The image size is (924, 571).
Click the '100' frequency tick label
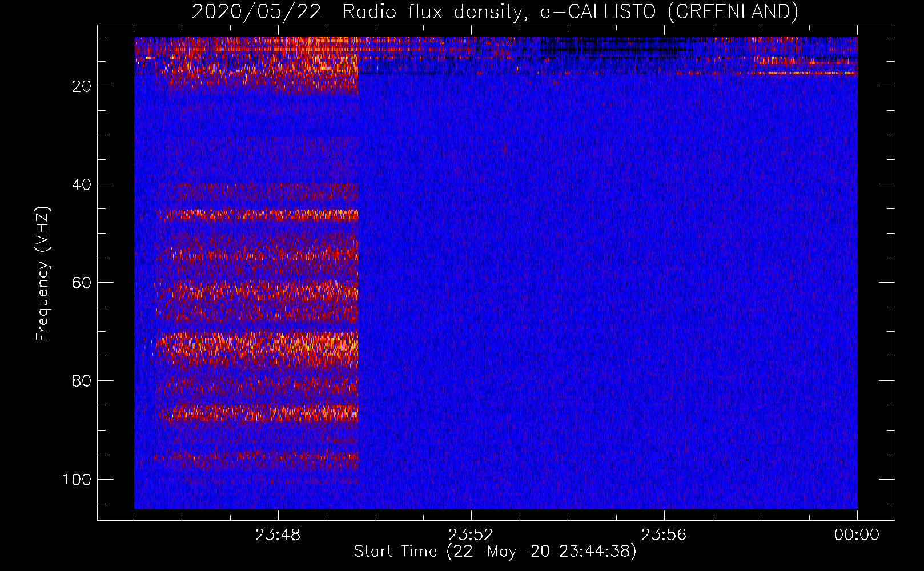pyautogui.click(x=77, y=479)
